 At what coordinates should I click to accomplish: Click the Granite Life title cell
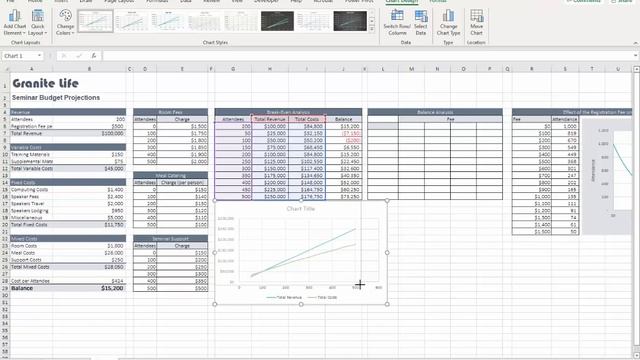45,83
